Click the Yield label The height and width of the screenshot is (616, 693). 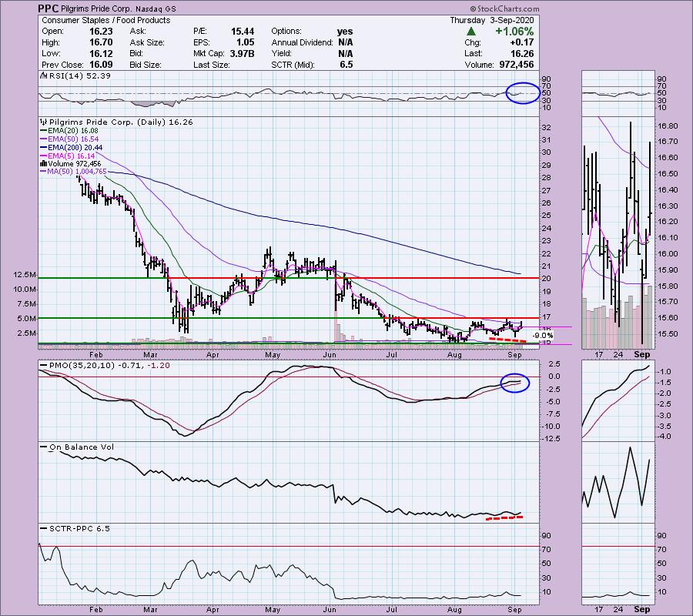click(282, 53)
